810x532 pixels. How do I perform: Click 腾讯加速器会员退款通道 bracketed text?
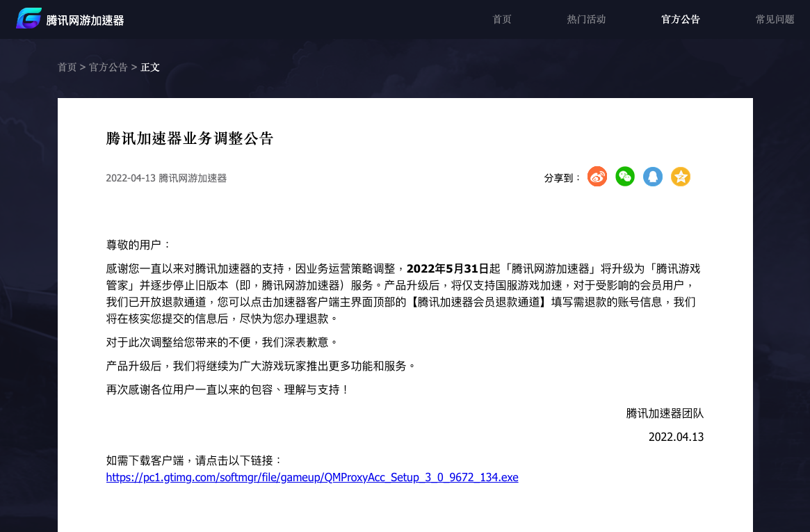tap(479, 302)
